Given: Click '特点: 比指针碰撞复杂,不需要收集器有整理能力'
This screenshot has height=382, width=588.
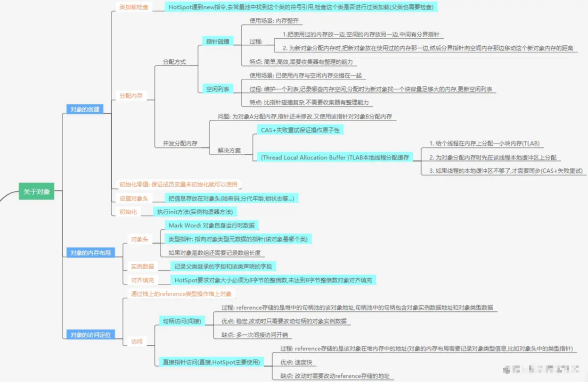Looking at the screenshot, I should click(x=309, y=102).
